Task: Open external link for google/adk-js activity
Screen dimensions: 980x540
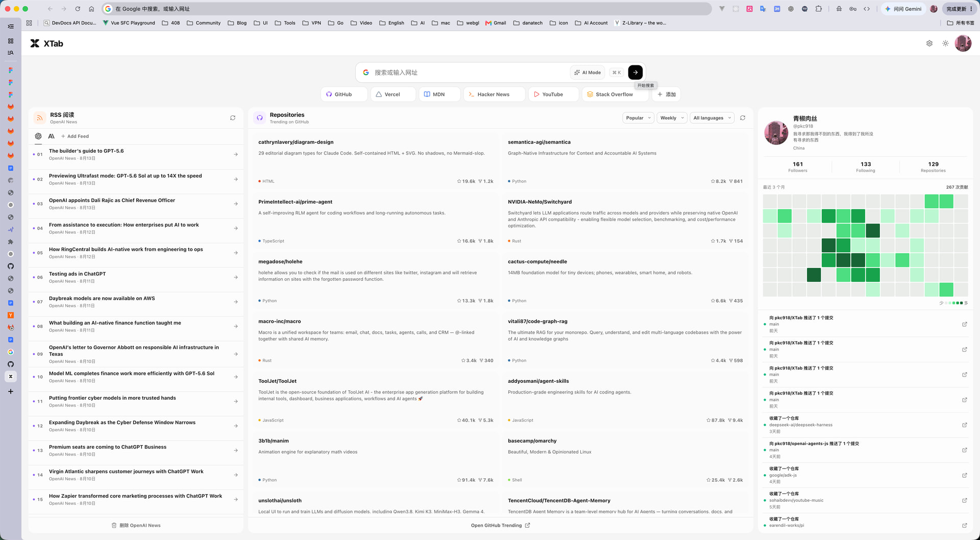Action: [965, 475]
